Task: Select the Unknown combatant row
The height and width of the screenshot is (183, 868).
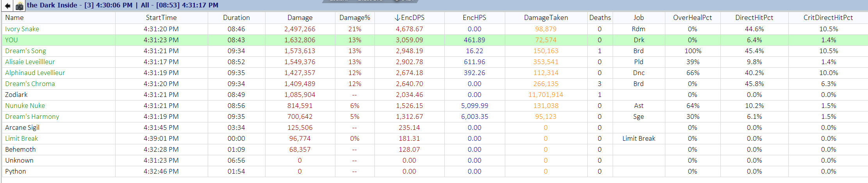Action: coord(435,160)
